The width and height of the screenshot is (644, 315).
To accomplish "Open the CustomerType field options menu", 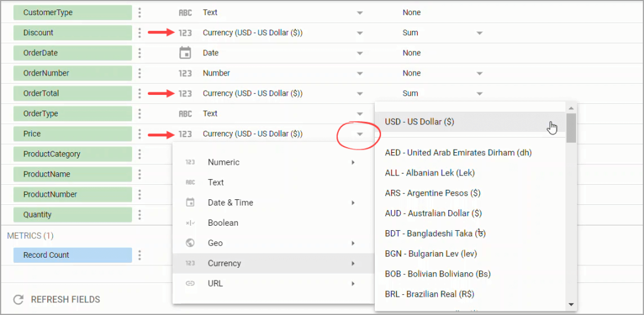I will [x=140, y=13].
